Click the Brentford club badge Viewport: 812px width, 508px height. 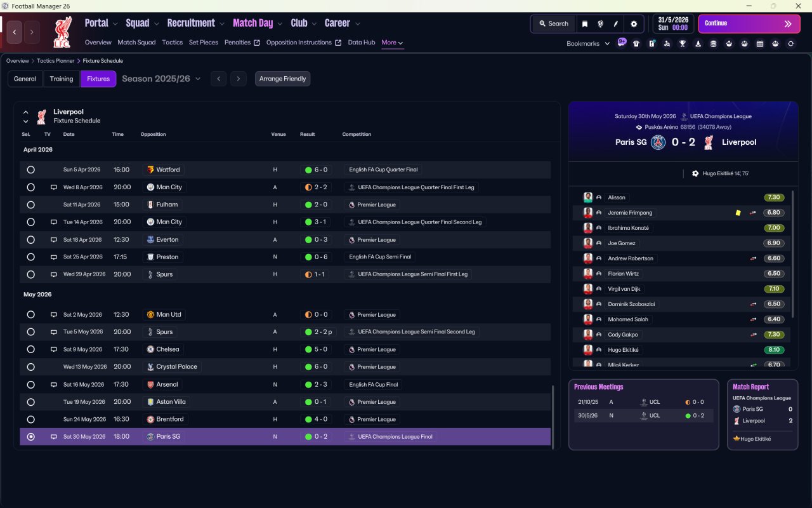click(x=150, y=419)
